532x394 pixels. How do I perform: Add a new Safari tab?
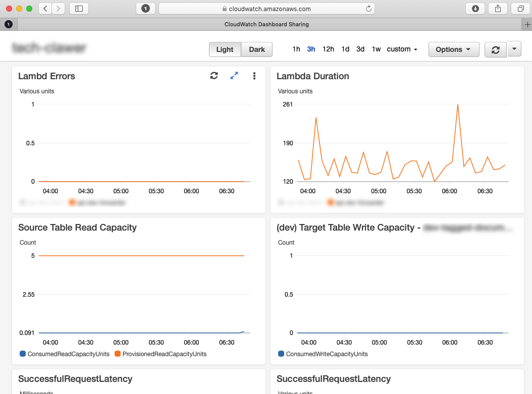coord(527,24)
